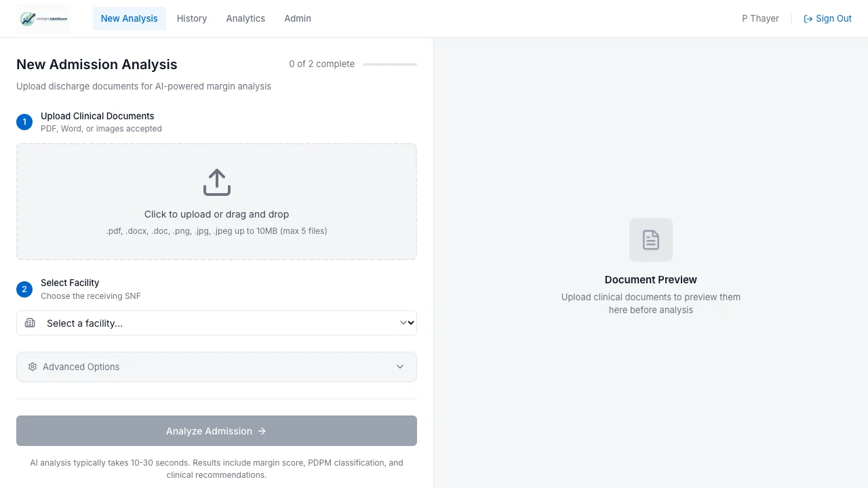This screenshot has height=488, width=868.
Task: Click the upload arrow icon in the dropzone
Action: pos(216,182)
